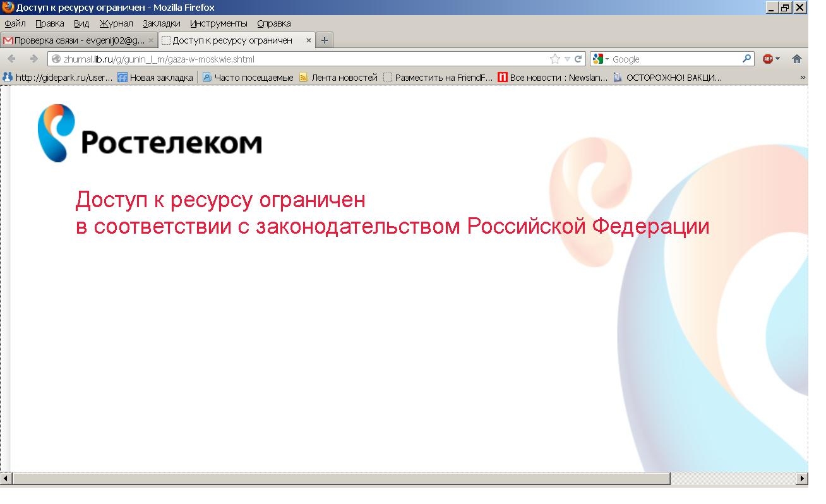Close the 'Доступ к ресурсу ограничен' tab
This screenshot has width=826, height=504.
pos(309,40)
